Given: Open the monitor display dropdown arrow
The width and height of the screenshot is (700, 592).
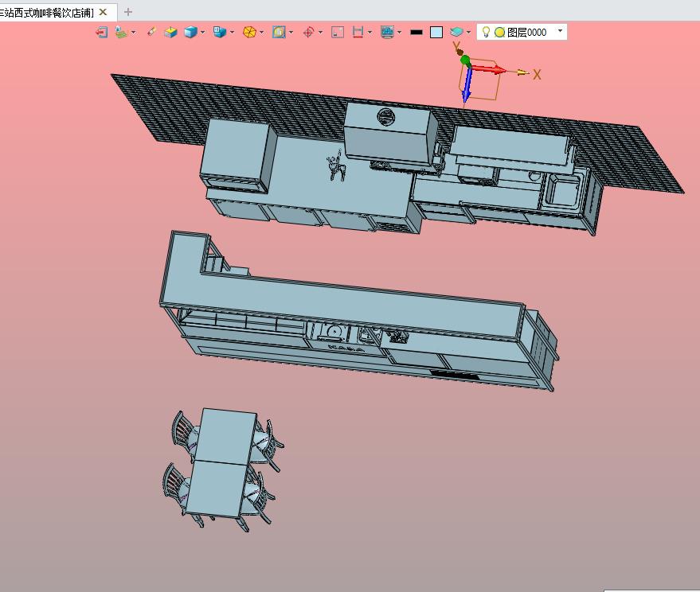Looking at the screenshot, I should pos(399,32).
